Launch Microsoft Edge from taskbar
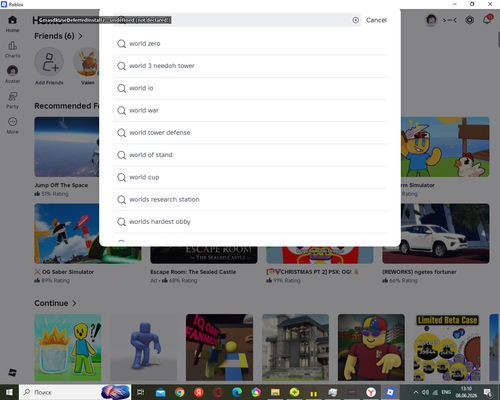Image resolution: width=500 pixels, height=400 pixels. tap(237, 392)
